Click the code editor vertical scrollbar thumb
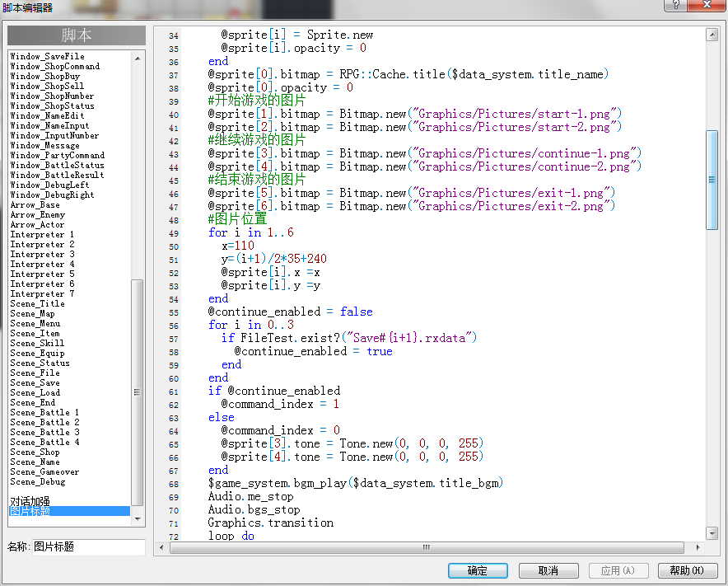The height and width of the screenshot is (586, 728). [x=712, y=180]
